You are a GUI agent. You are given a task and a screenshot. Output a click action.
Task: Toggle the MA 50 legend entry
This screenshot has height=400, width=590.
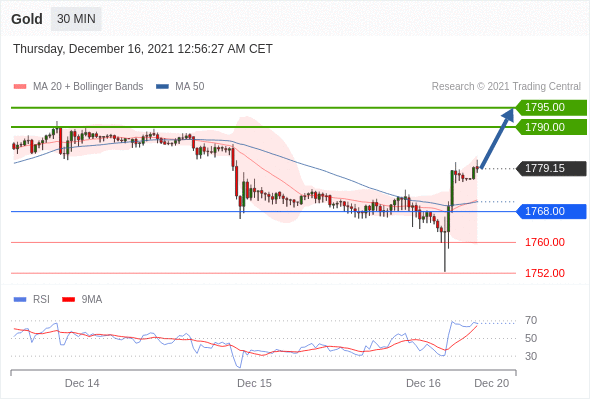tap(180, 87)
